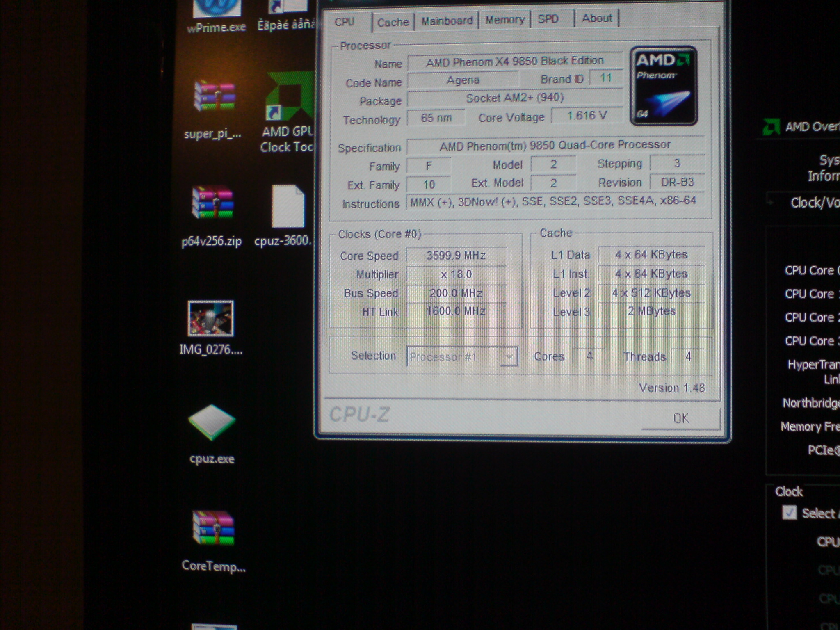Click the Brand ID value 11
840x630 pixels.
606,78
